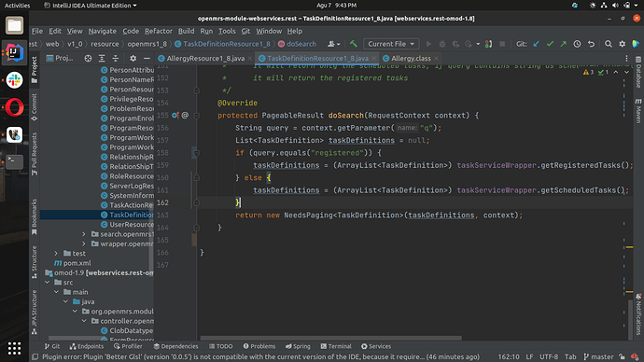Click Expand All in Project panel
Screen dimensions: 644x362
pyautogui.click(x=102, y=58)
